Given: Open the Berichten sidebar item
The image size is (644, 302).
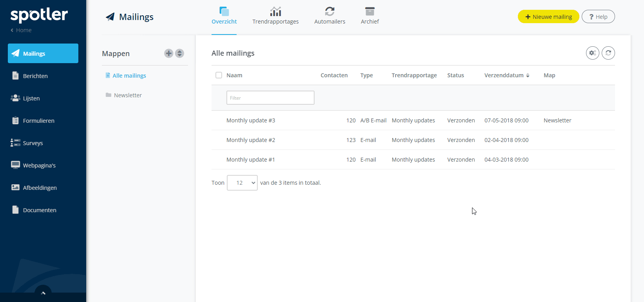Looking at the screenshot, I should [43, 76].
